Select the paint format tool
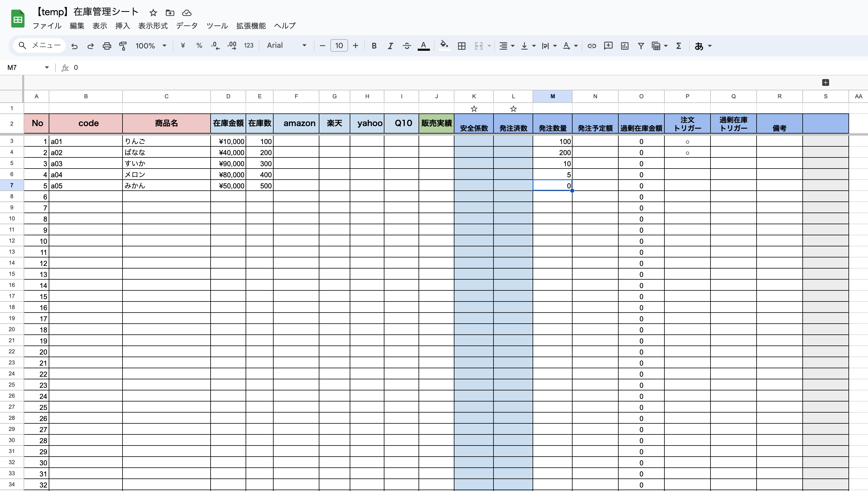The image size is (868, 491). (123, 46)
